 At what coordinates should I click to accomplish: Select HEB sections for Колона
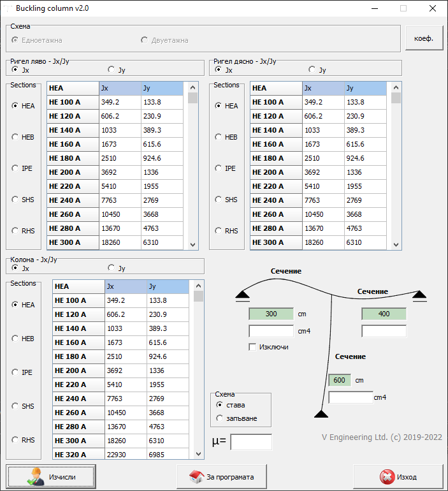(x=15, y=339)
